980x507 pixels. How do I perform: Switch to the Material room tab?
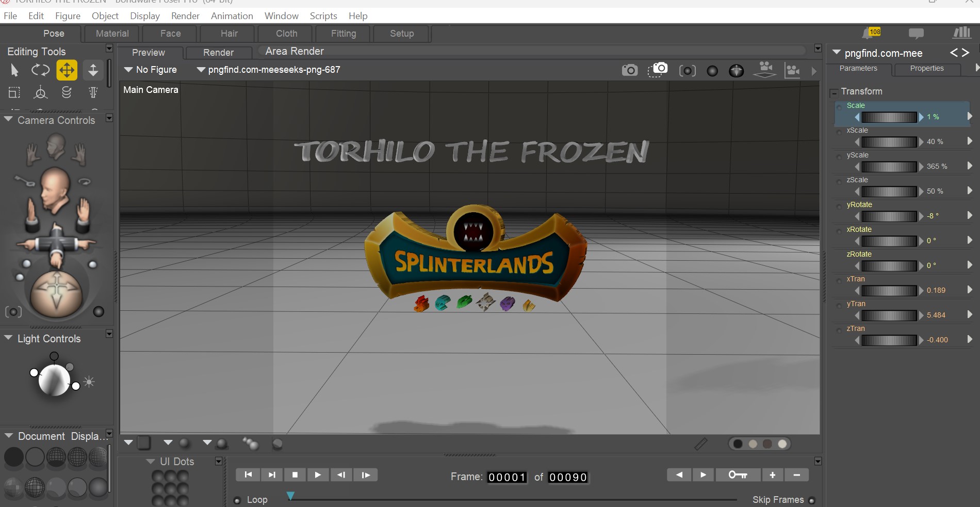(x=112, y=34)
